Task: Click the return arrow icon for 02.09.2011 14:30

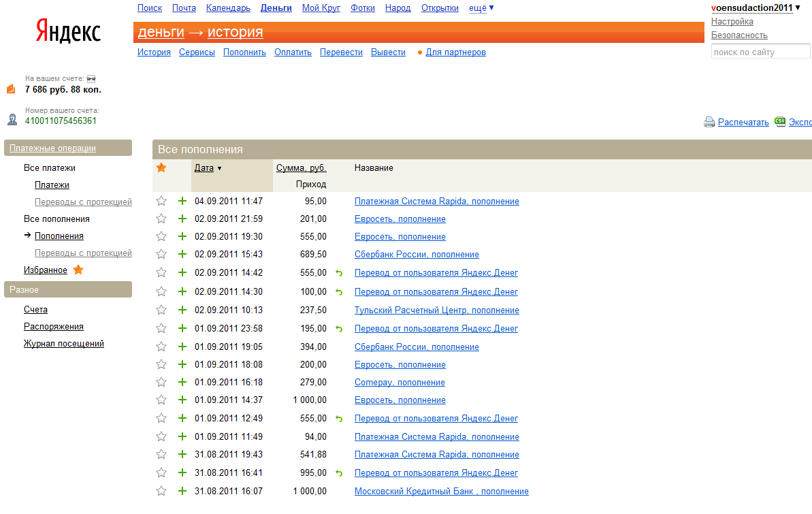Action: [x=339, y=292]
